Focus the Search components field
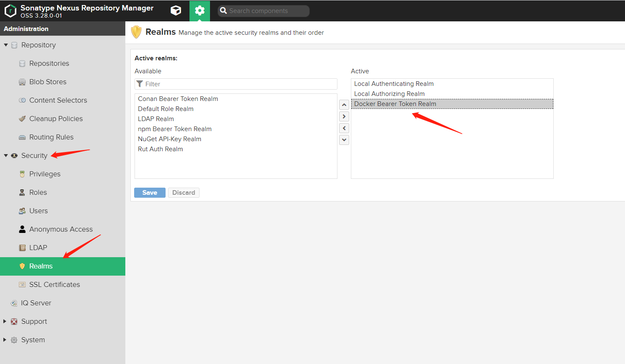Viewport: 625px width, 364px height. tap(264, 11)
